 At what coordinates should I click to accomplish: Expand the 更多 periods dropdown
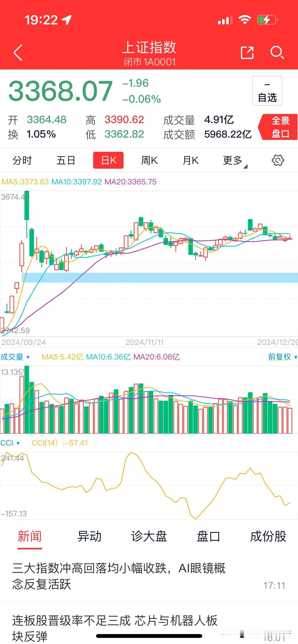click(x=235, y=161)
